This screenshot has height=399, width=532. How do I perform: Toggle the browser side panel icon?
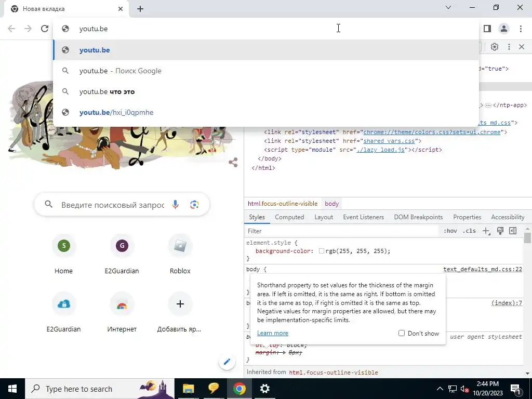pyautogui.click(x=487, y=29)
